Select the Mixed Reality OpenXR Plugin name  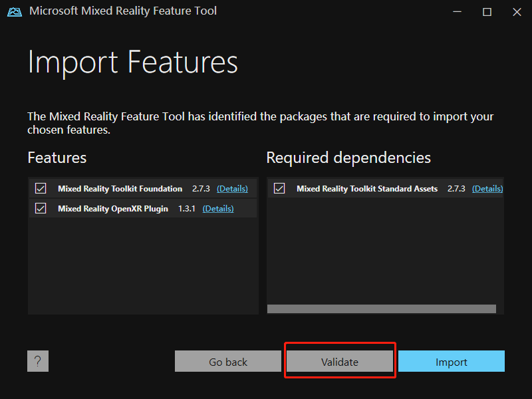(x=113, y=209)
